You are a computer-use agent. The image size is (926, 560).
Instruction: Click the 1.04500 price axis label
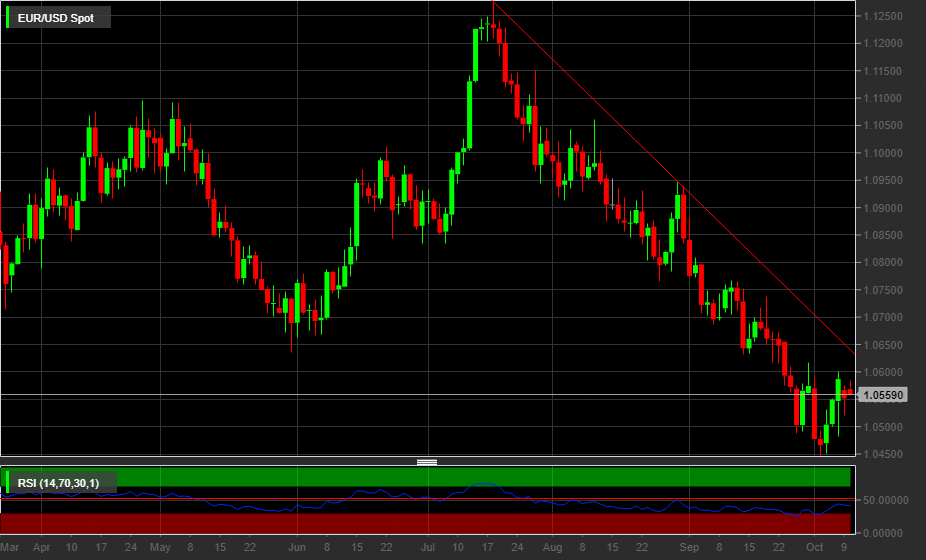click(883, 454)
